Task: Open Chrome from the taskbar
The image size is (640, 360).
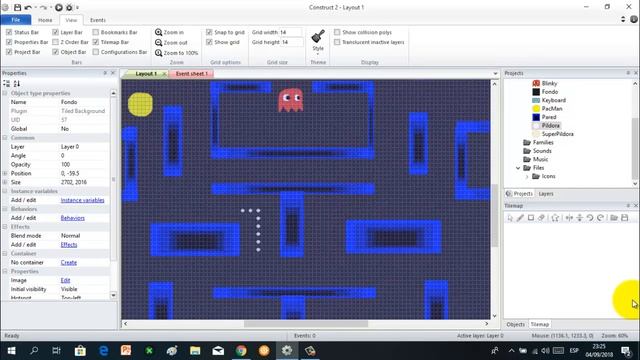Action: pos(241,351)
